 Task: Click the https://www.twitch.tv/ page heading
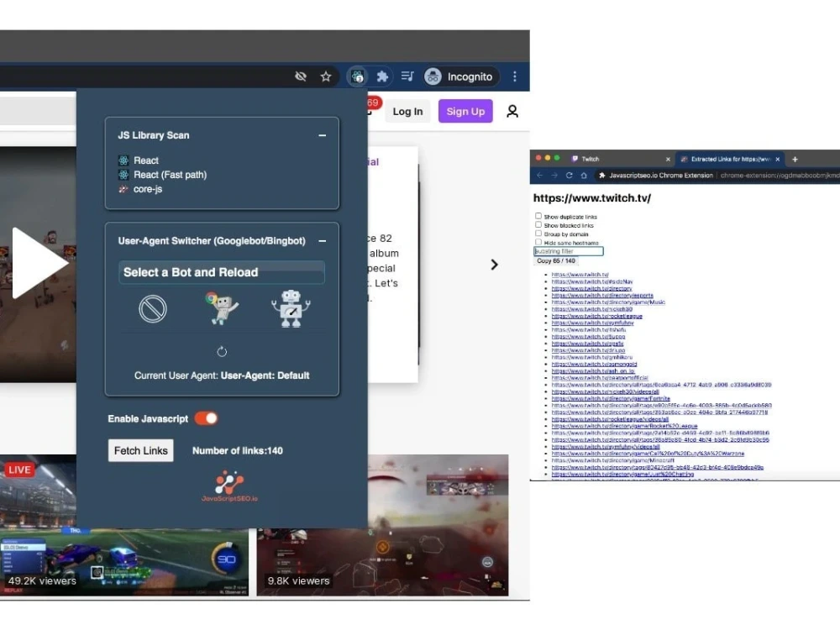592,197
